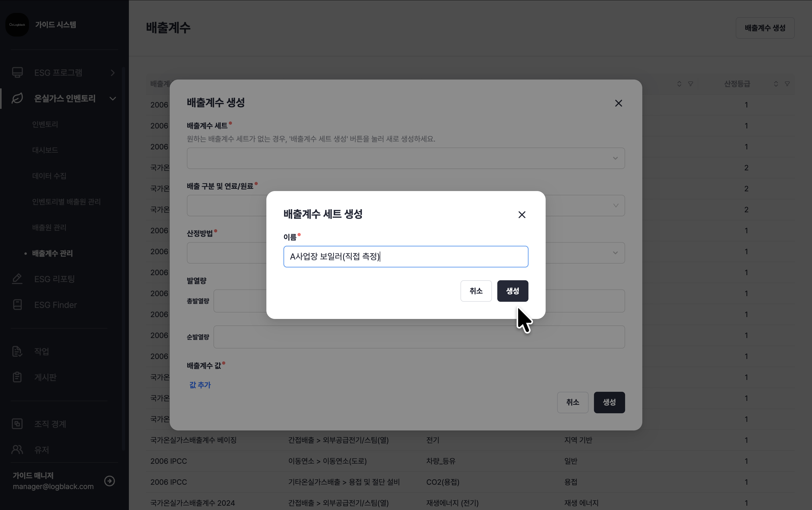Open the 배출계수 관리 menu item
The width and height of the screenshot is (812, 510).
(x=52, y=253)
